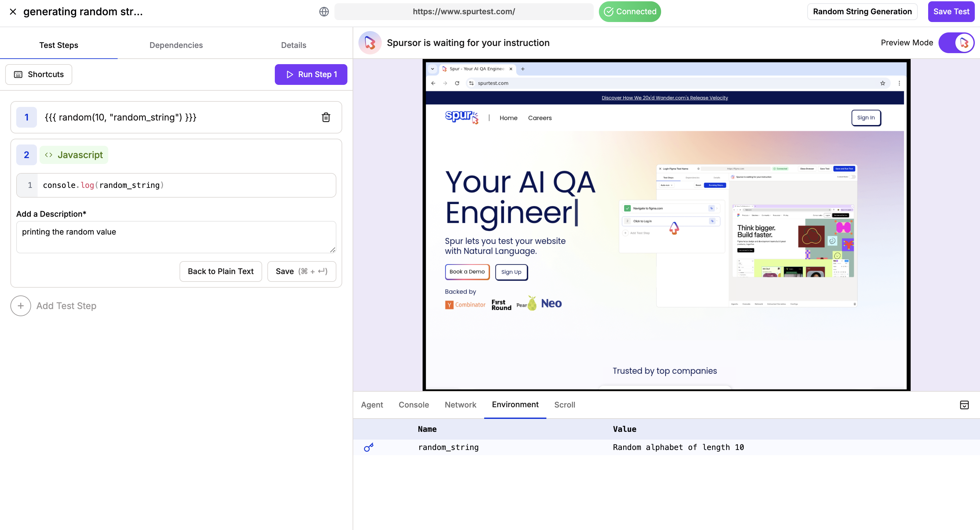Click the Save Test button
The image size is (980, 530).
click(951, 12)
